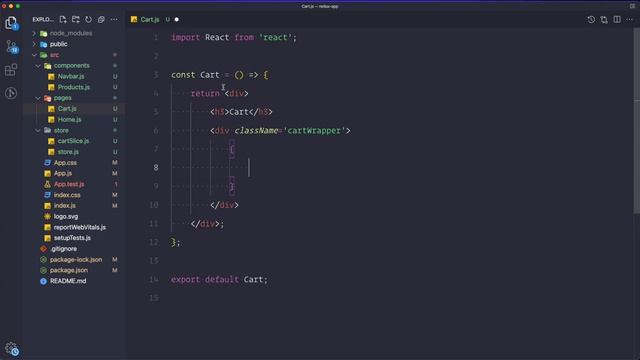This screenshot has width=640, height=360.
Task: Open setupTests.js file
Action: 72,238
